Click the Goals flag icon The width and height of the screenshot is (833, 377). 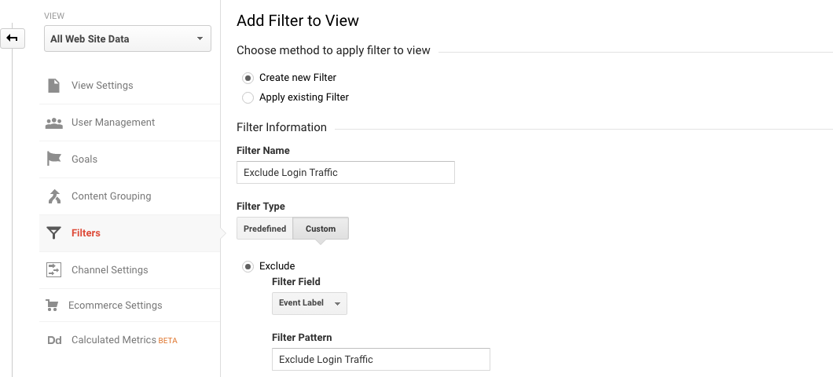click(x=54, y=159)
